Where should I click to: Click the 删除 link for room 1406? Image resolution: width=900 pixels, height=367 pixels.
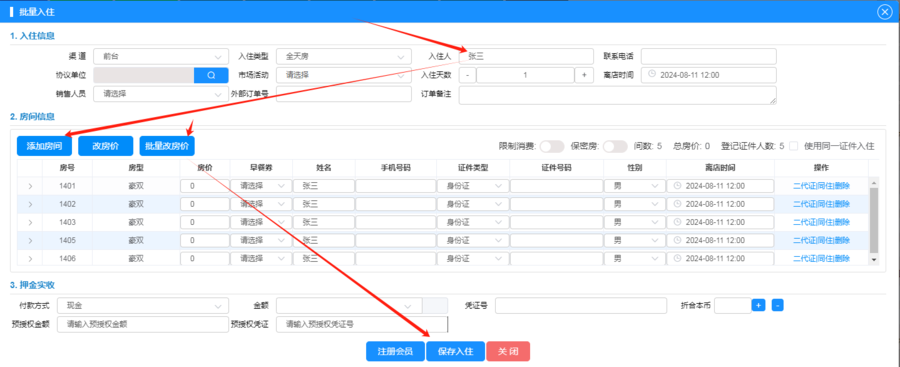pyautogui.click(x=842, y=258)
